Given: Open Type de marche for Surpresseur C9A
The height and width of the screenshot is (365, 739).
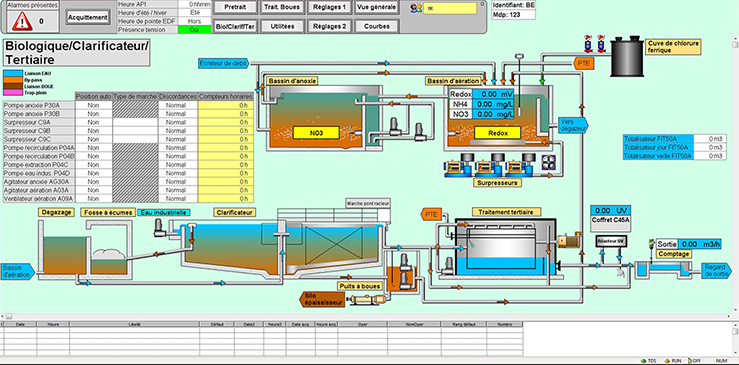Looking at the screenshot, I should pos(135,122).
